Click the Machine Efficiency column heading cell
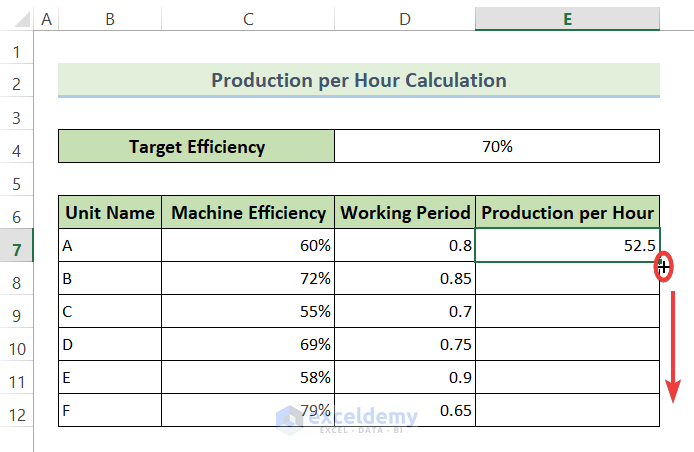This screenshot has height=452, width=694. point(248,213)
